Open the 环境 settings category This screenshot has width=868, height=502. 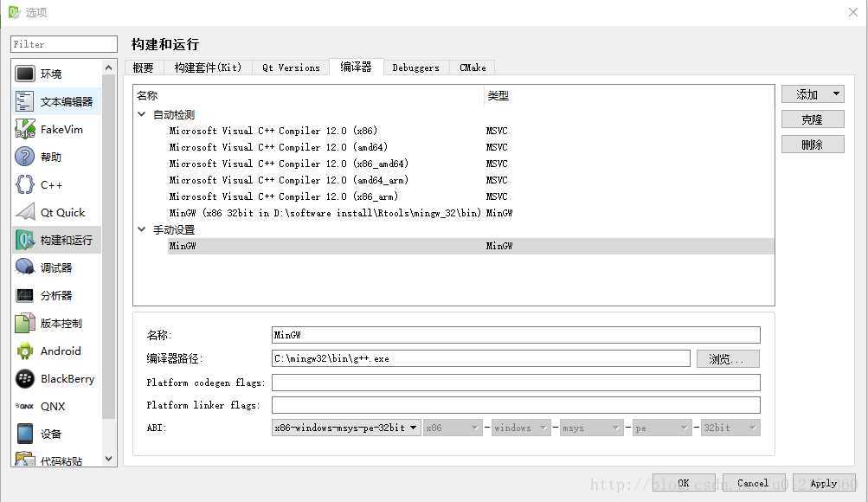[55, 74]
